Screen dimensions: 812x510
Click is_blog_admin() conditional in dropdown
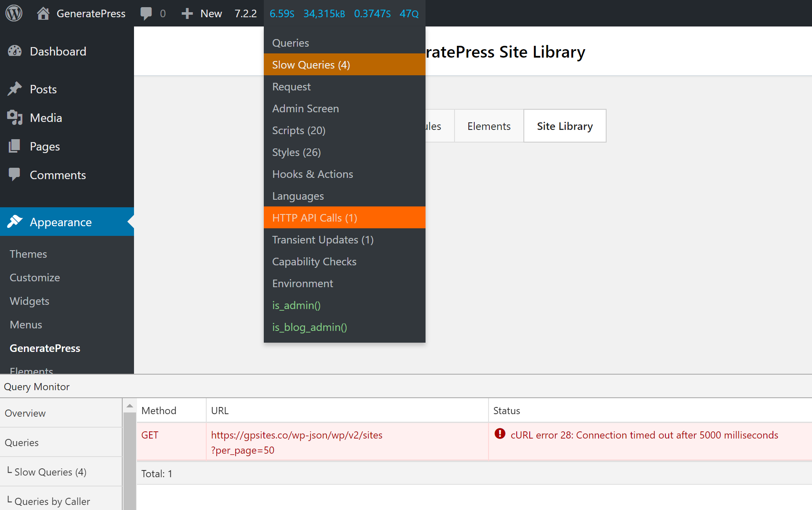pyautogui.click(x=344, y=327)
